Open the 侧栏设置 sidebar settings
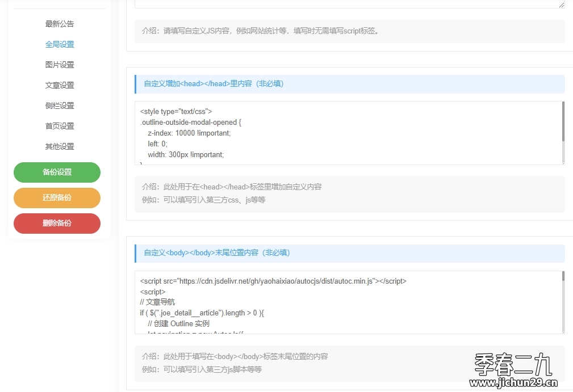This screenshot has width=573, height=392. [60, 105]
